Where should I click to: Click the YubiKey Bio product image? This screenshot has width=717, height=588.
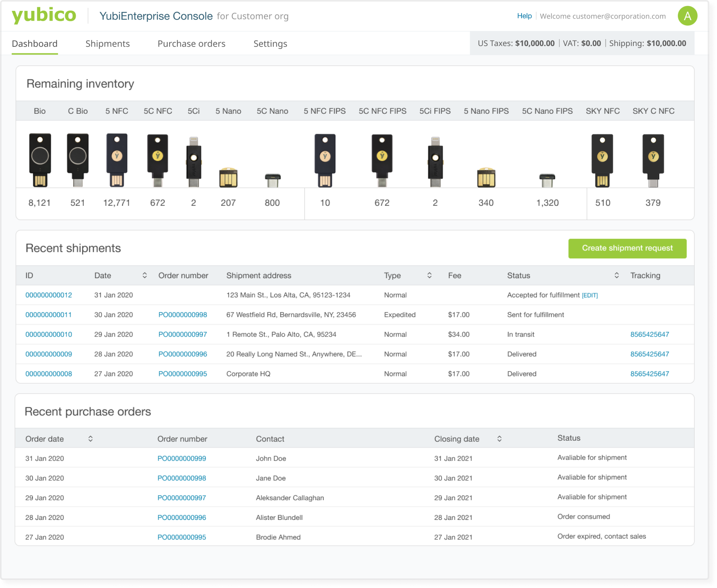[x=40, y=160]
